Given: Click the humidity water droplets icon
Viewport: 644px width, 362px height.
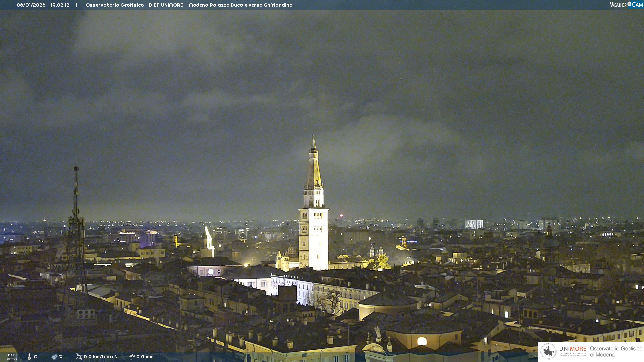Looking at the screenshot, I should point(54,357).
